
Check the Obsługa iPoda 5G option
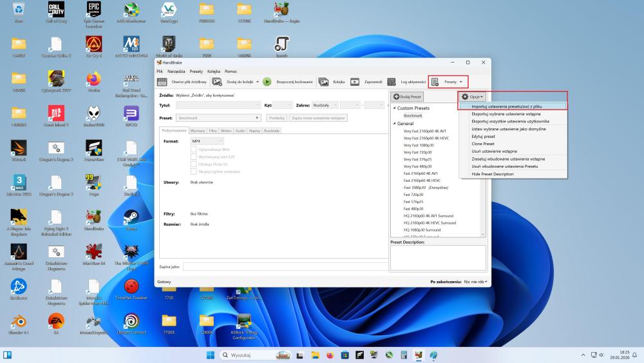193,163
